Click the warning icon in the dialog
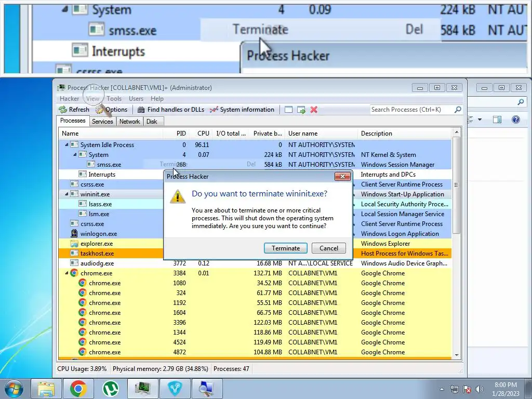This screenshot has width=532, height=399. click(178, 196)
